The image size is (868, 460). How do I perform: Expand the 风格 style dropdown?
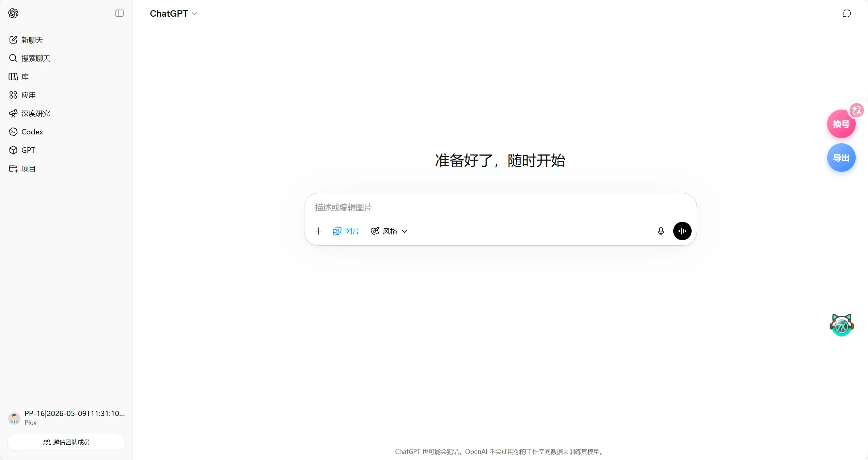point(389,231)
